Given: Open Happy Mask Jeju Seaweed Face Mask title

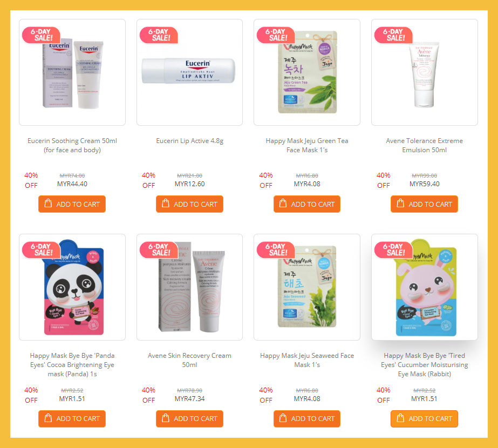Looking at the screenshot, I should 307,360.
